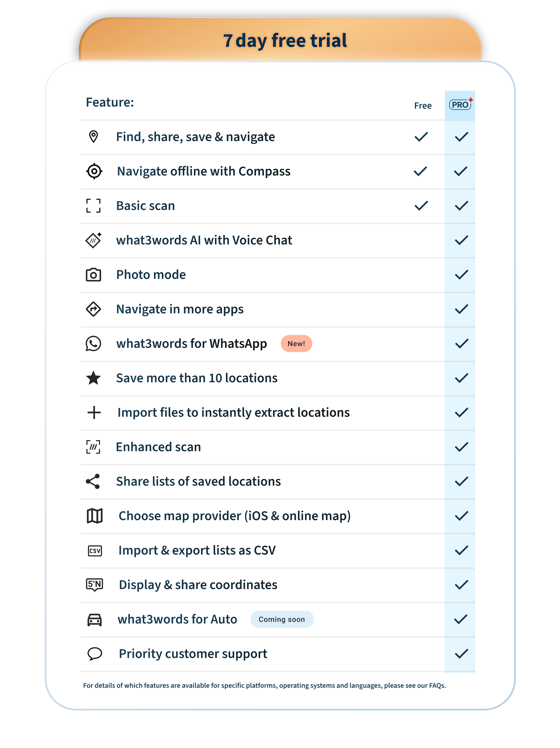Click PRO checkmark for Photo mode
The width and height of the screenshot is (560, 748).
[x=461, y=275]
